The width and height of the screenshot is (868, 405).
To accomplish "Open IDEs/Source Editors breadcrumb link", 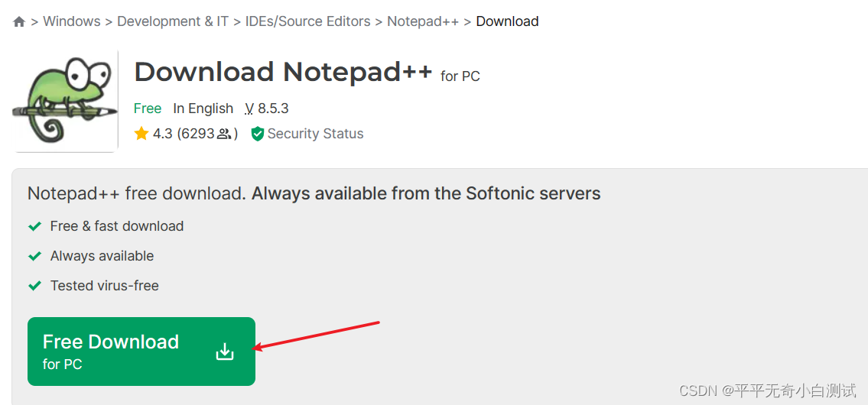I will (x=307, y=21).
